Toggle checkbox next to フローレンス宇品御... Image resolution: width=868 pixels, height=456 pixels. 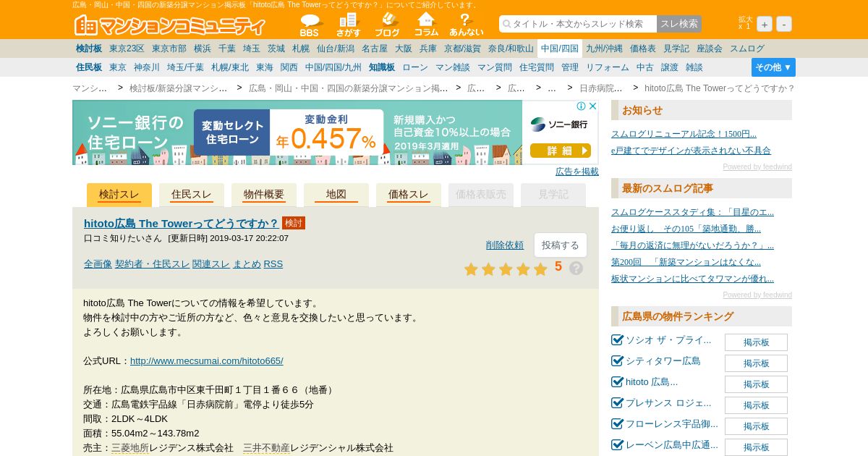pyautogui.click(x=617, y=423)
